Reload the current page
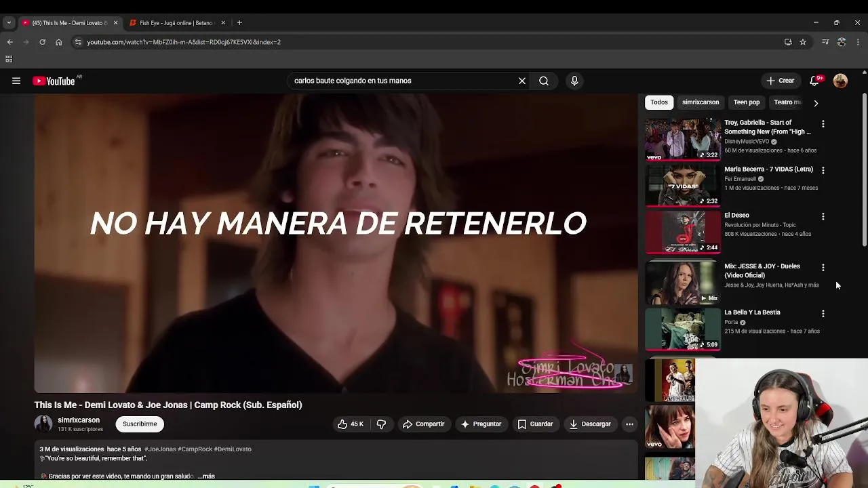This screenshot has height=488, width=868. (42, 42)
